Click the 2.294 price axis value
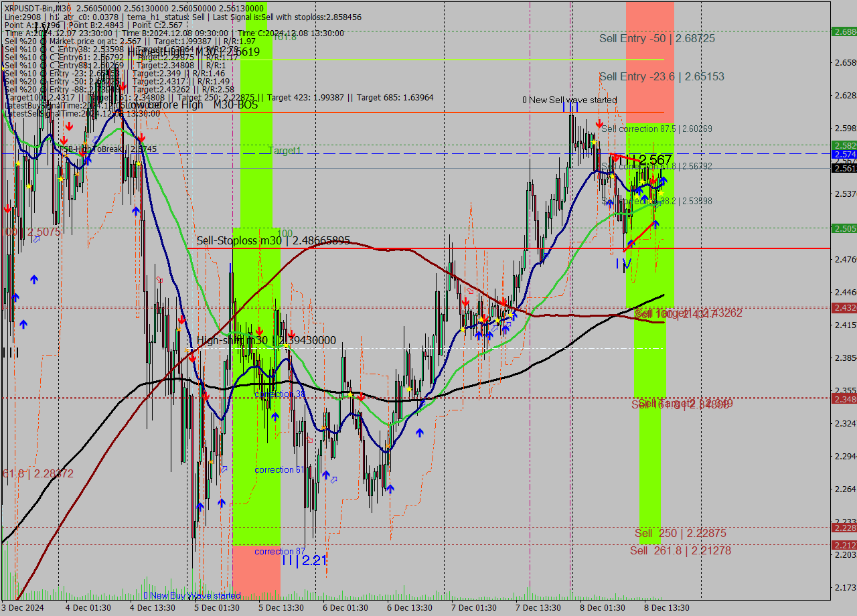Viewport: 857px width, 616px height. [x=846, y=456]
